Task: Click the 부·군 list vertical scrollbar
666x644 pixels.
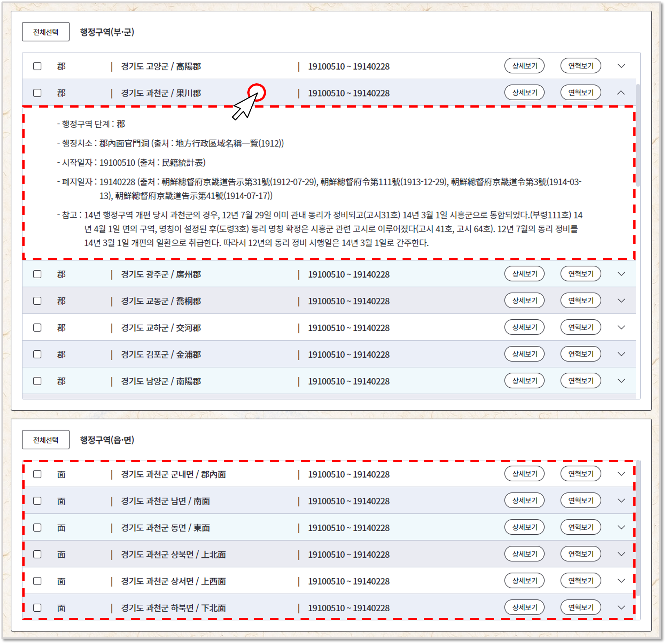Action: 638,135
